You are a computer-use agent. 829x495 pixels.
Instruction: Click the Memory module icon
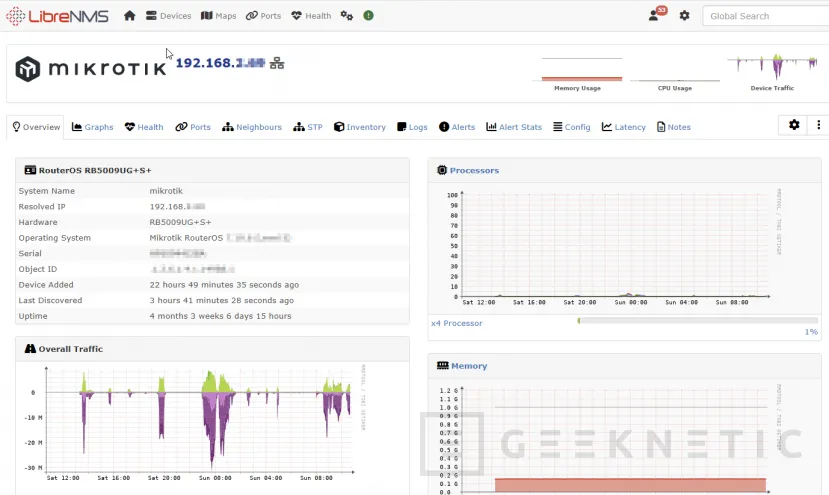(x=443, y=365)
